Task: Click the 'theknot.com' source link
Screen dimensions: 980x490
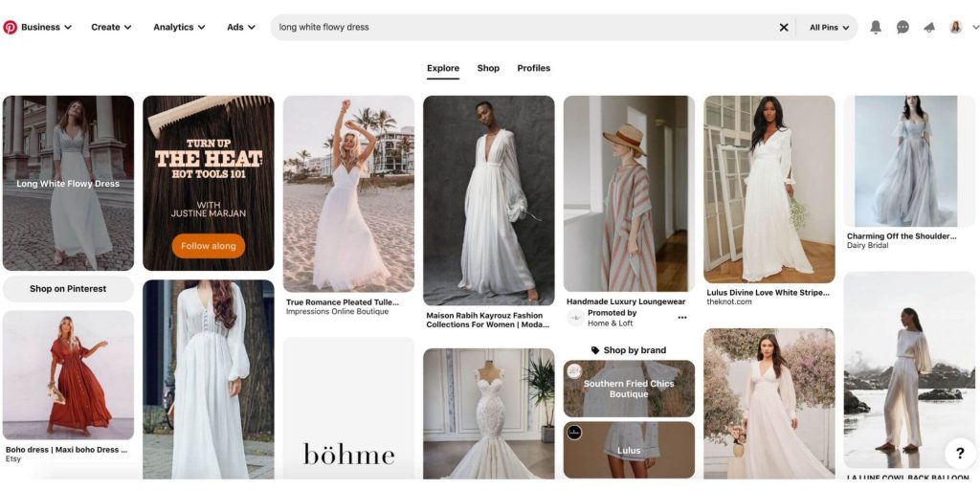Action: 729,301
